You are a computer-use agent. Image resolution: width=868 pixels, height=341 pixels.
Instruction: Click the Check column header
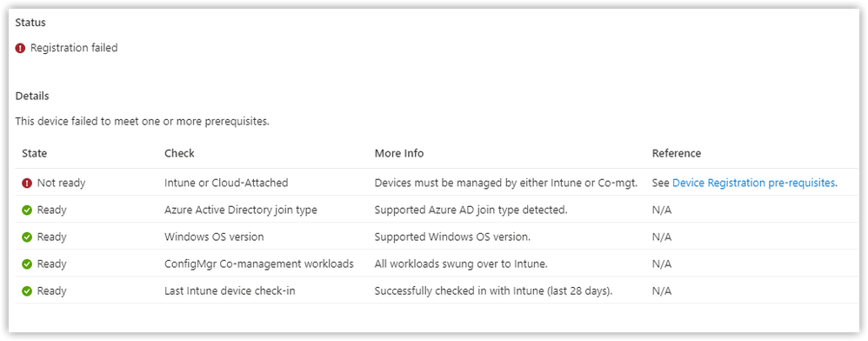point(179,153)
